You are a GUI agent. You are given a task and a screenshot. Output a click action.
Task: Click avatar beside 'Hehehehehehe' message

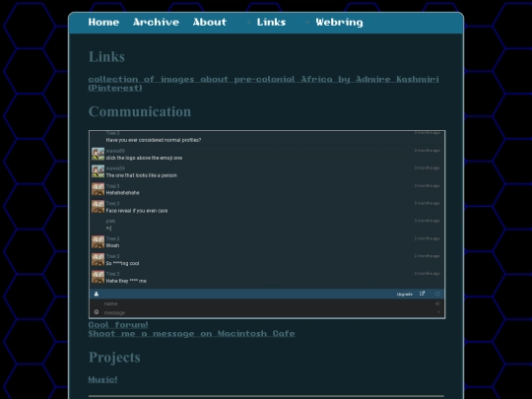[99, 189]
